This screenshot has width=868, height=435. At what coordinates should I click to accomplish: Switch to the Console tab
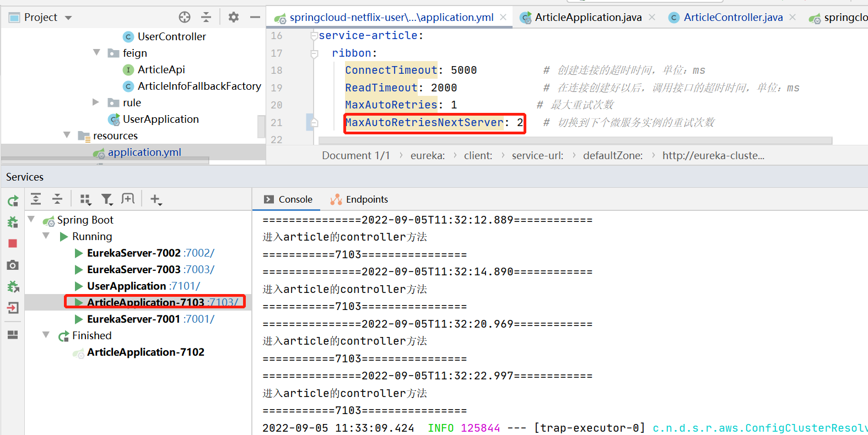point(288,199)
